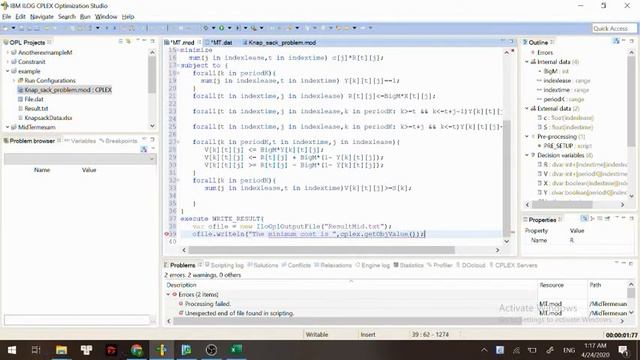640x360 pixels.
Task: Switch to the Conflicts tab
Action: pos(296,265)
